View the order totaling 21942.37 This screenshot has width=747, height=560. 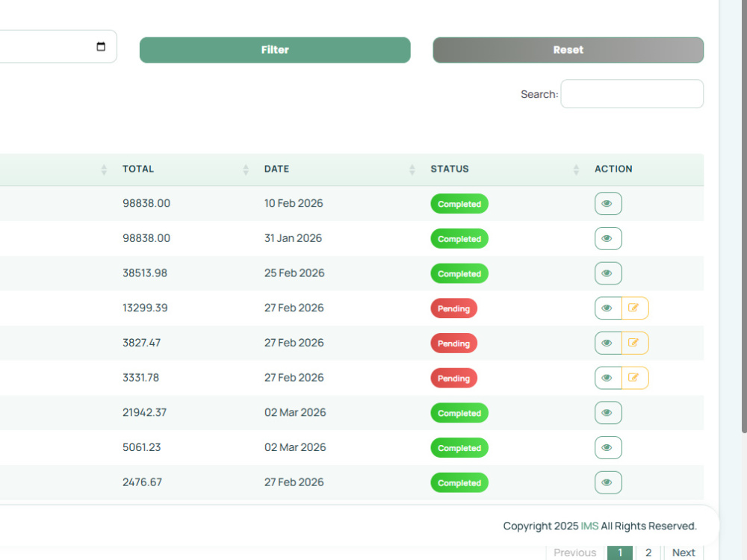tap(608, 412)
